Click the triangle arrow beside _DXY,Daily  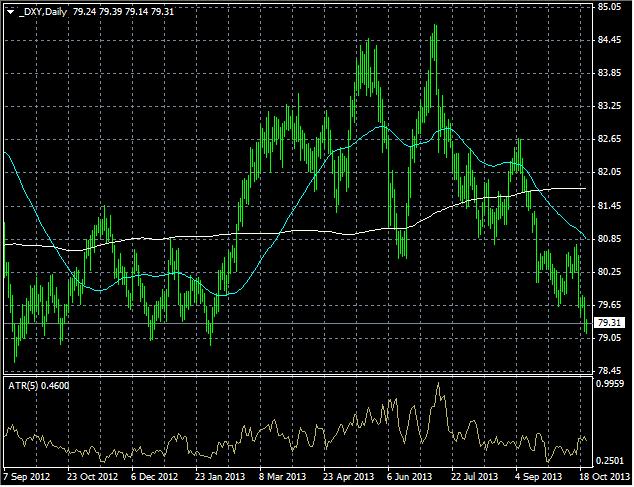(10, 10)
